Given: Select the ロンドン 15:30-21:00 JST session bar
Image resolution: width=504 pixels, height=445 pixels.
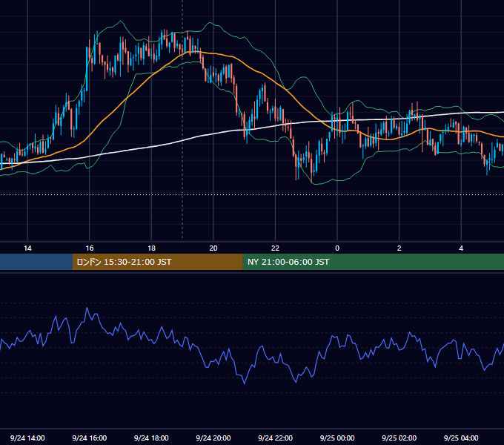Looking at the screenshot, I should point(157,262).
